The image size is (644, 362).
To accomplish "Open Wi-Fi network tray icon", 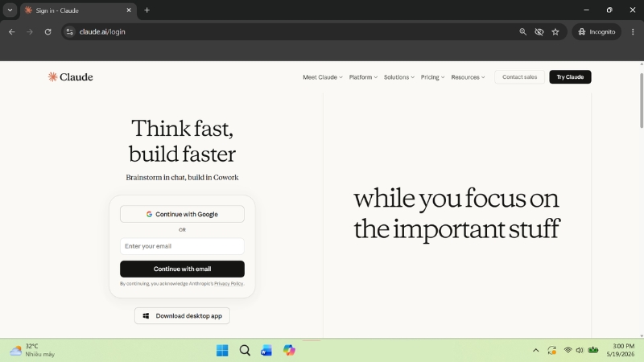I will click(x=568, y=350).
